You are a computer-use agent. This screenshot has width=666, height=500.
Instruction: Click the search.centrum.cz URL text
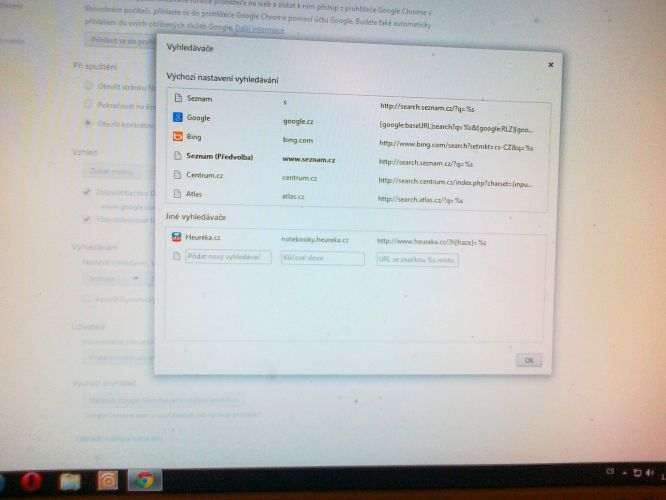pos(454,183)
